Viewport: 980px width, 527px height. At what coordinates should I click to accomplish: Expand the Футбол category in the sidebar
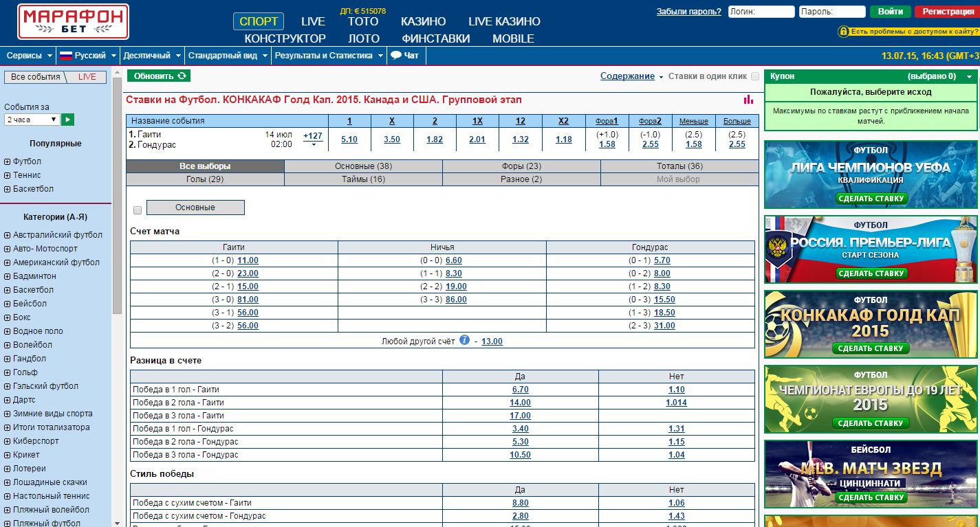6,163
